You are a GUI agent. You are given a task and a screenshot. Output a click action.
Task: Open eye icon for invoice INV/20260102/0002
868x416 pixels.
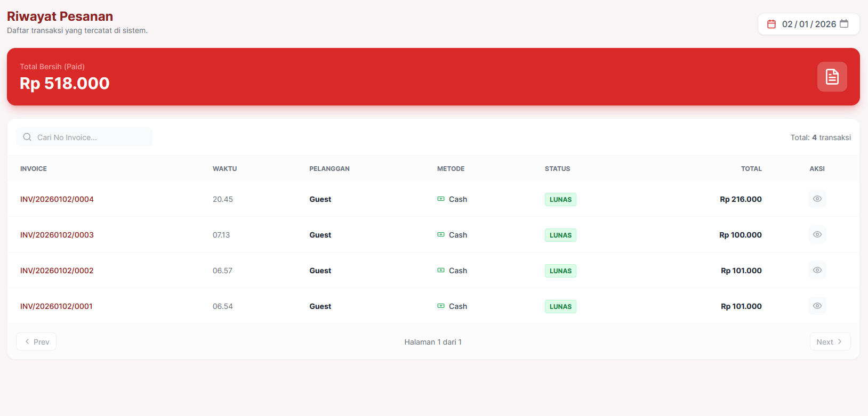(817, 271)
